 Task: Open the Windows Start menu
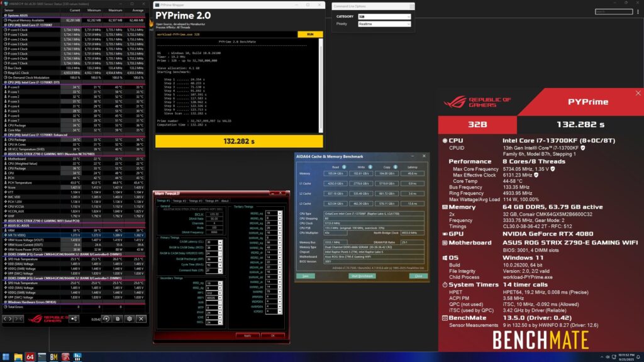point(6,357)
